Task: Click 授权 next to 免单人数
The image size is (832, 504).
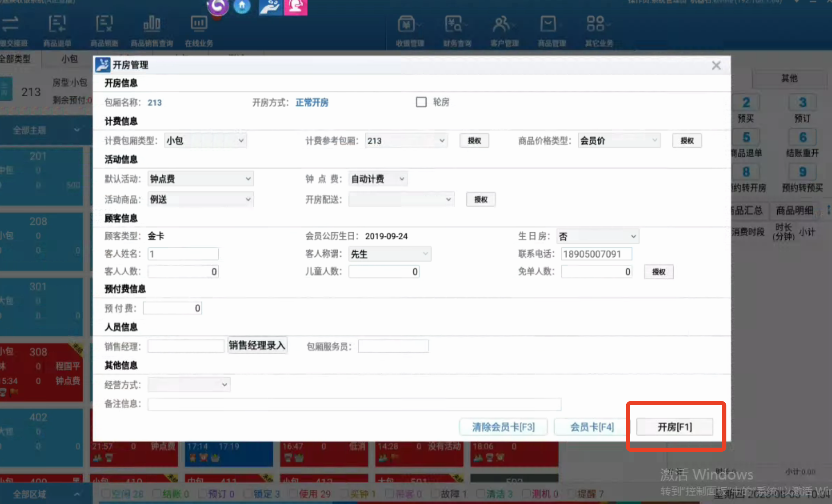Action: (x=658, y=271)
